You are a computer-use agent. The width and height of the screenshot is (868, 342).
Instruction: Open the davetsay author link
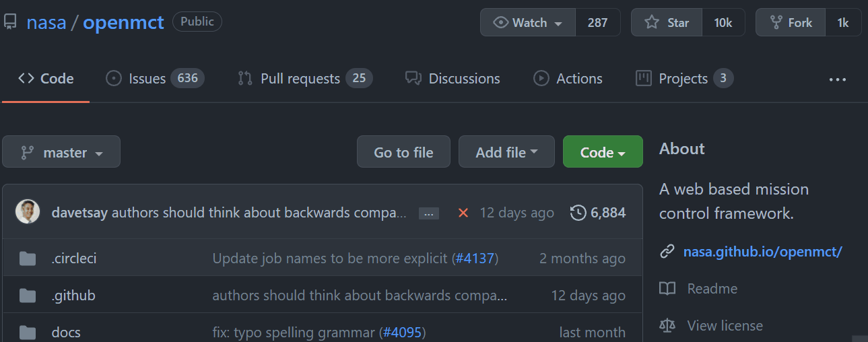(x=79, y=213)
